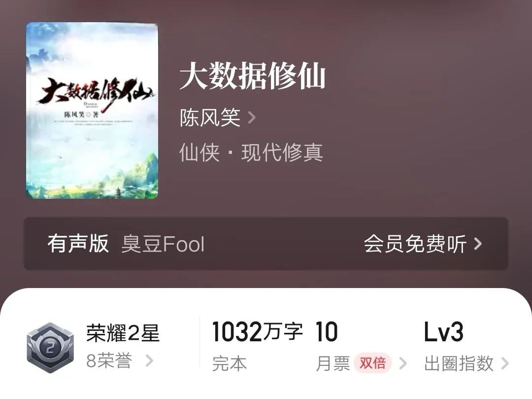
Task: Open the 出圈指数 popularity index
Action: [459, 363]
